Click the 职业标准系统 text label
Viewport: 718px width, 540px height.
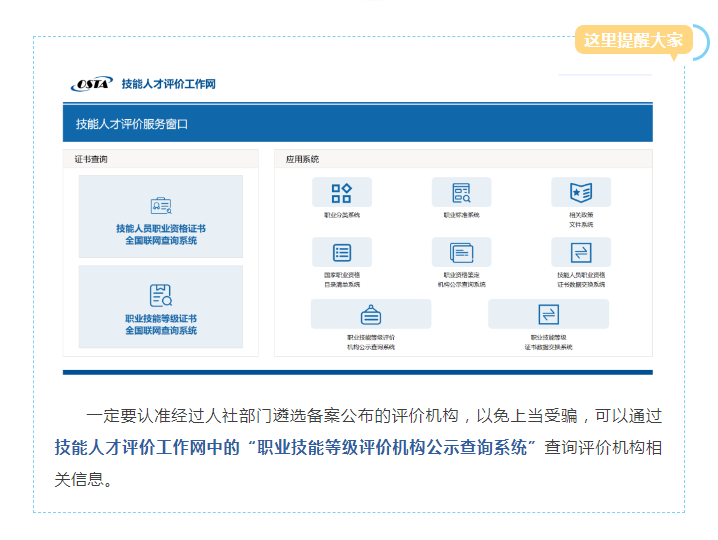461,215
